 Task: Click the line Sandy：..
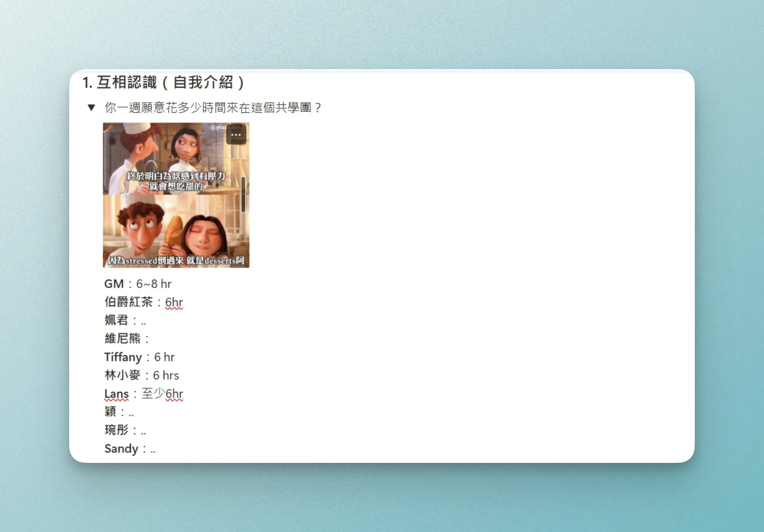[130, 449]
